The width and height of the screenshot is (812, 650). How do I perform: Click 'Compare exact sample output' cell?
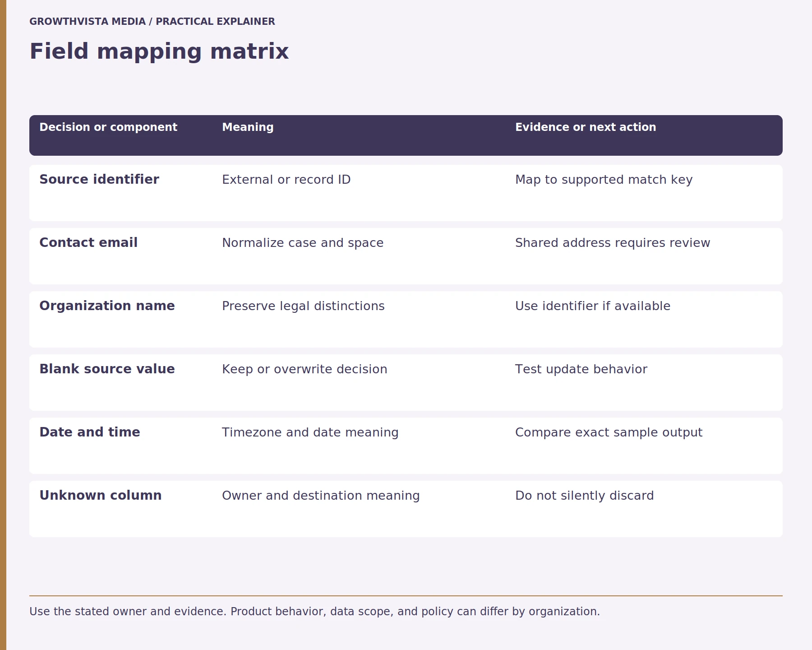click(x=609, y=432)
